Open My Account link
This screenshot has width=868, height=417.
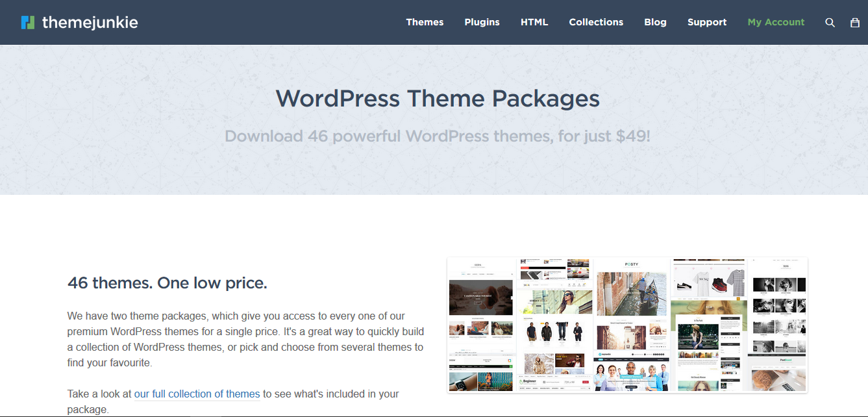[x=776, y=22]
